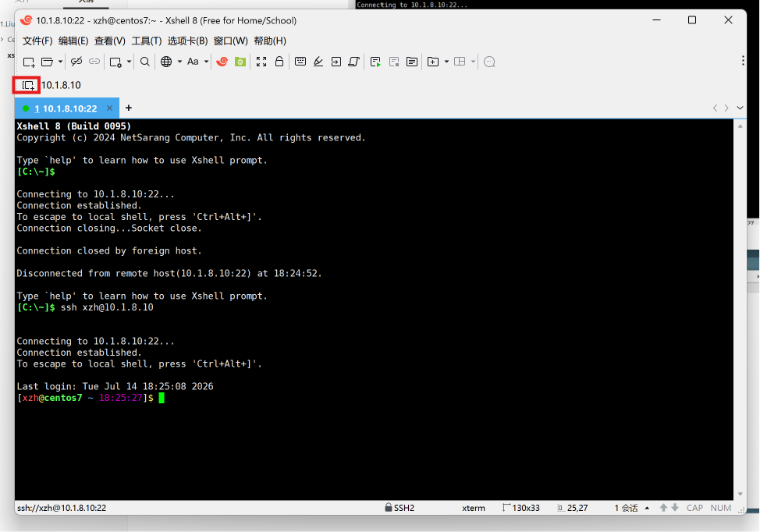This screenshot has height=532, width=760.
Task: Open the 选项卡(B) menu
Action: tap(187, 41)
